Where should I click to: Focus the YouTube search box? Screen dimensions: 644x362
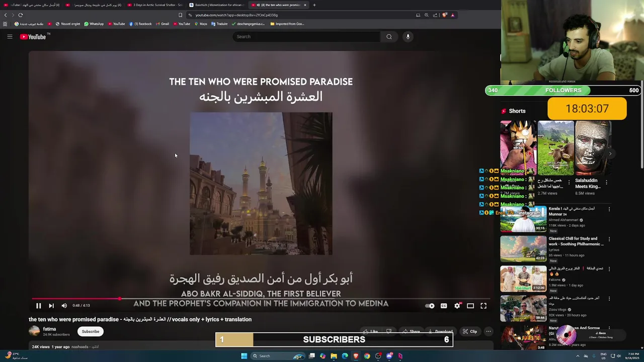click(306, 37)
